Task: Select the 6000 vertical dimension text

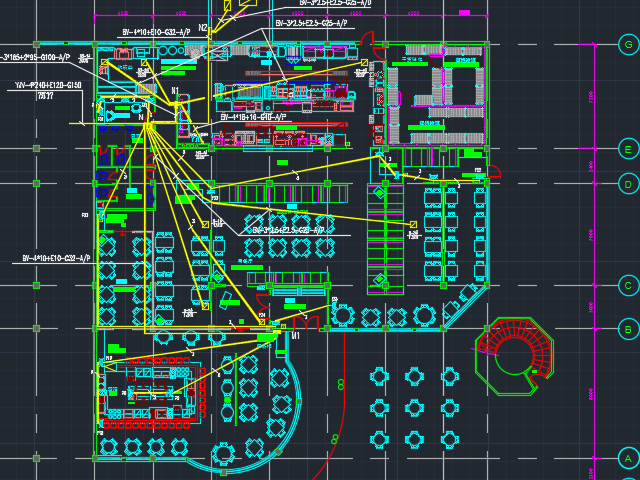Action: point(591,394)
